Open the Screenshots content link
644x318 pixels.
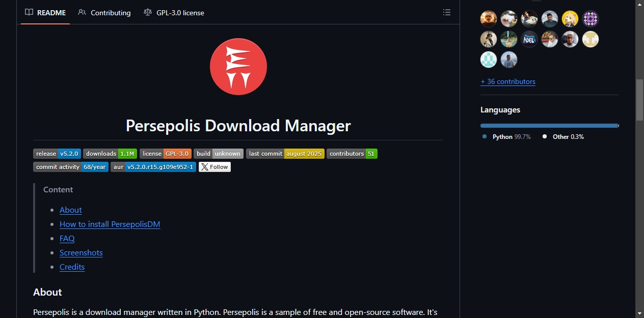pyautogui.click(x=81, y=253)
